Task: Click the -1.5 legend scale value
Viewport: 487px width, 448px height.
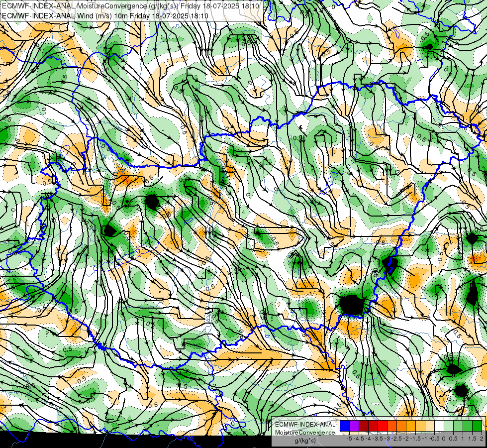Action: coord(415,439)
